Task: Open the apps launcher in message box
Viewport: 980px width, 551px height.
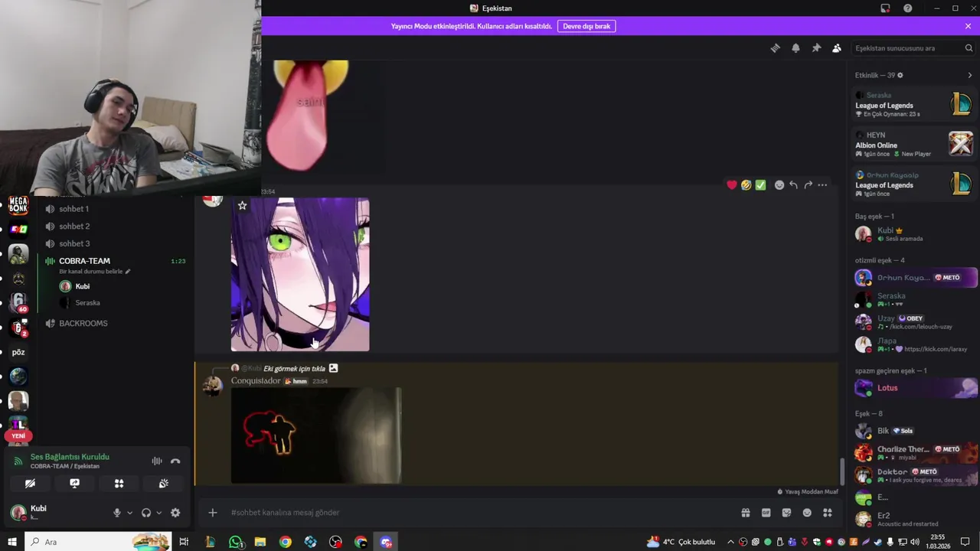Action: pyautogui.click(x=828, y=513)
